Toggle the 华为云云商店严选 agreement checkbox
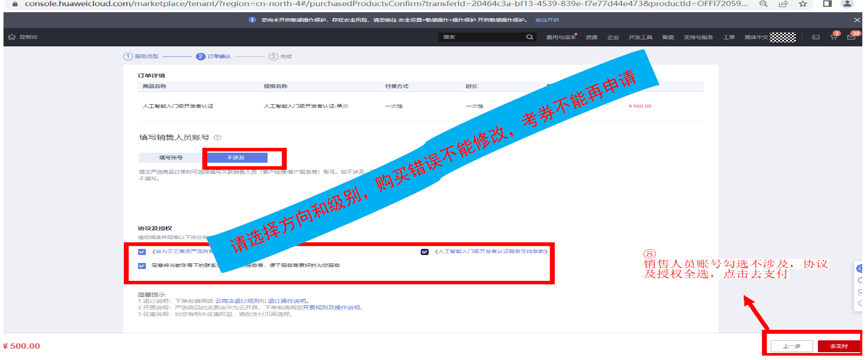The image size is (868, 360). [x=142, y=252]
